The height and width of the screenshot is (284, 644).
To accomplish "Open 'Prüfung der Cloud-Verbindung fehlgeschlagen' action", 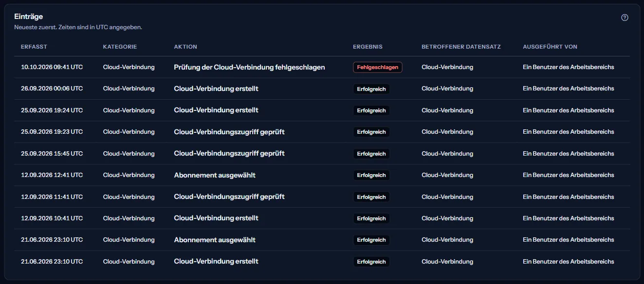I will (x=249, y=67).
